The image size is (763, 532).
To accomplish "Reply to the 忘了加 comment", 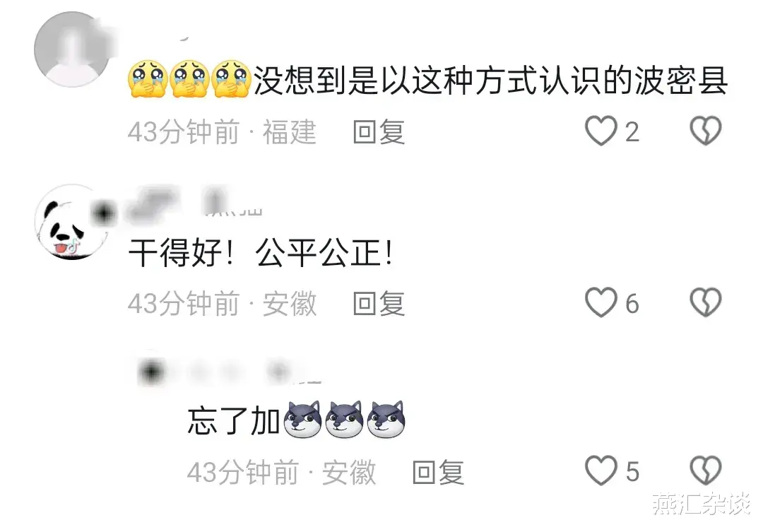I will point(439,472).
